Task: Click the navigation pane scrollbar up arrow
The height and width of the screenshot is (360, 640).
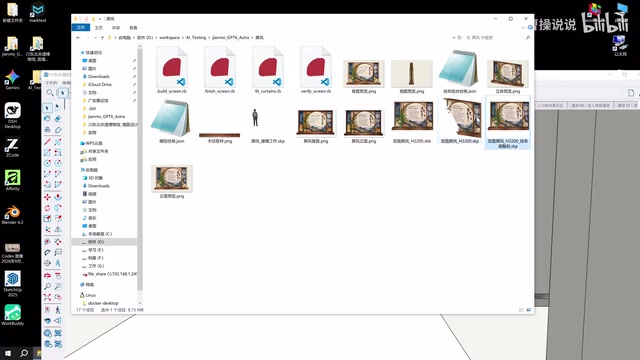Action: [140, 47]
